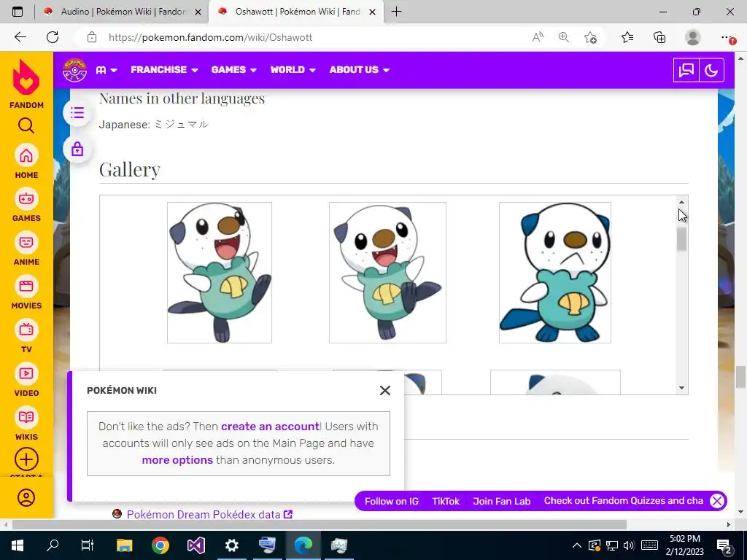Open the Discuss chat bubbles icon

click(686, 71)
